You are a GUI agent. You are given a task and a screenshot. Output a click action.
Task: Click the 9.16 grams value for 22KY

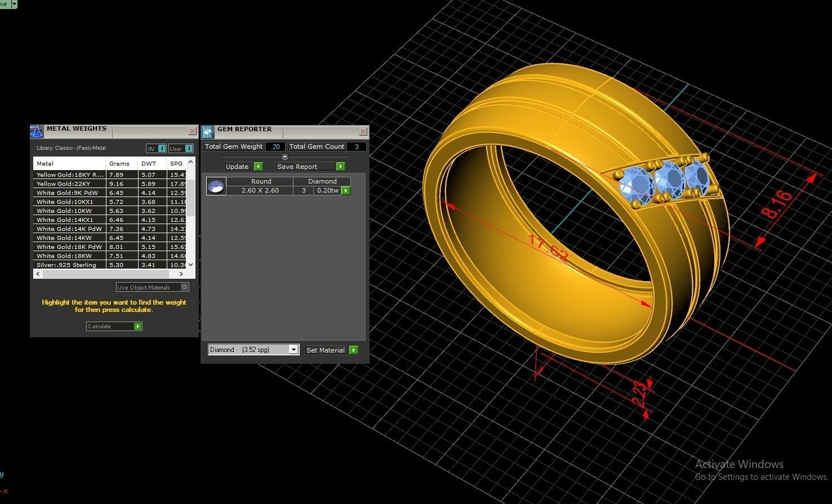(x=116, y=184)
